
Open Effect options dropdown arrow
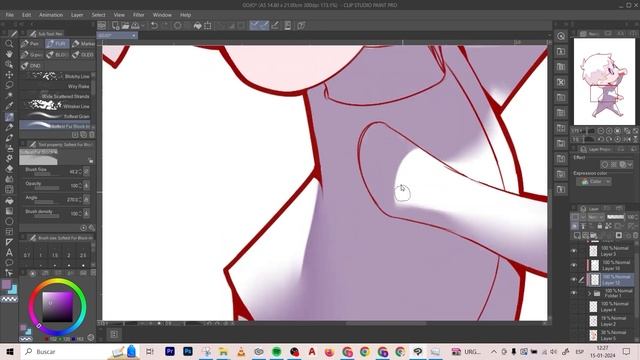point(631,164)
